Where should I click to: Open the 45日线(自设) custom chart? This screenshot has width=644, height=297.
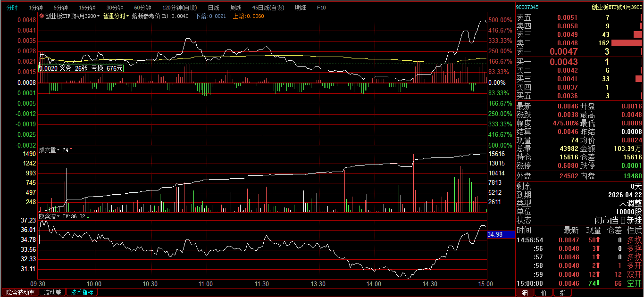pos(268,8)
